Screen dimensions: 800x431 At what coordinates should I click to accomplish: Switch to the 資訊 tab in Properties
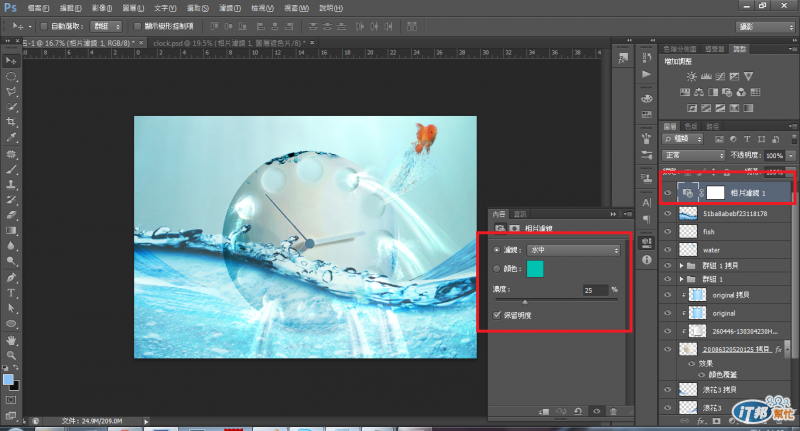[520, 214]
